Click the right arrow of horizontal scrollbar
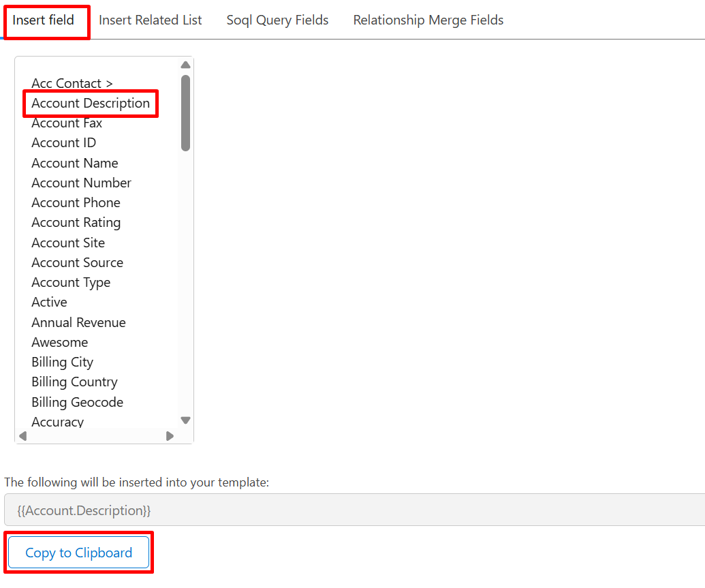This screenshot has height=588, width=705. point(170,436)
